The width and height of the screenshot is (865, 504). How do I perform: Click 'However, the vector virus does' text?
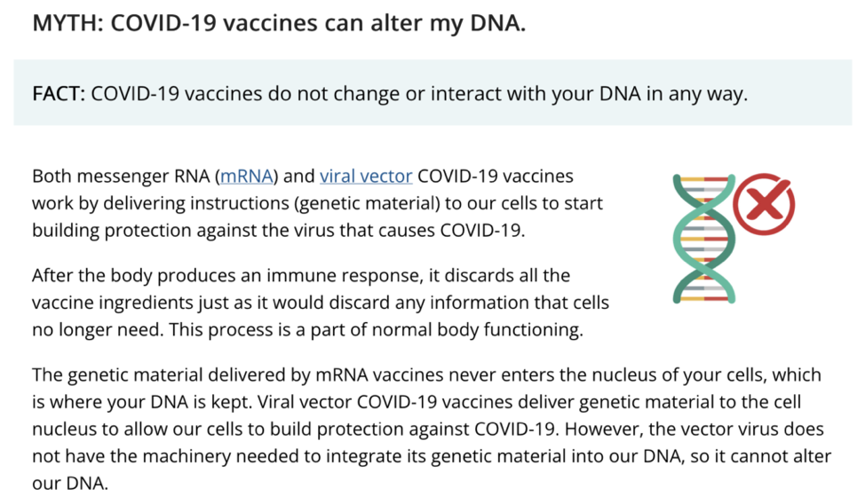[x=694, y=429]
